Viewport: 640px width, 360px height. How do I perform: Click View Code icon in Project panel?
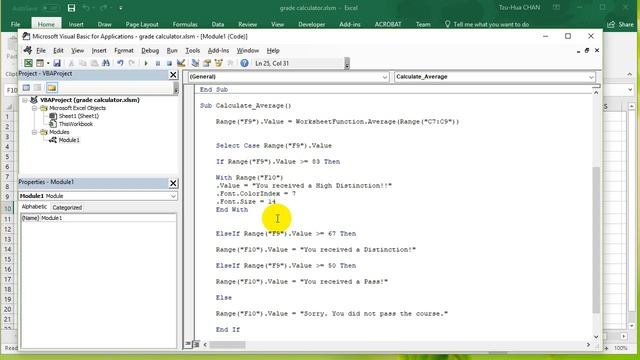[x=26, y=88]
